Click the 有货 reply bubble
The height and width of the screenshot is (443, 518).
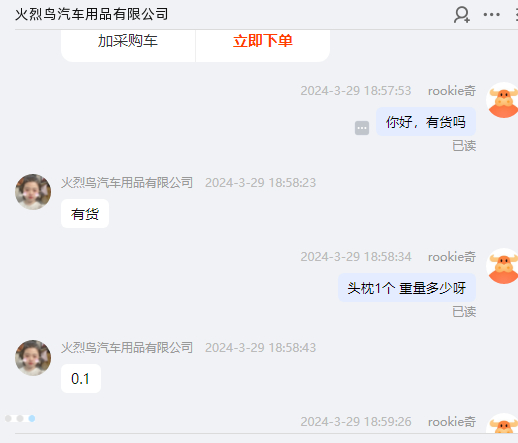tap(85, 214)
